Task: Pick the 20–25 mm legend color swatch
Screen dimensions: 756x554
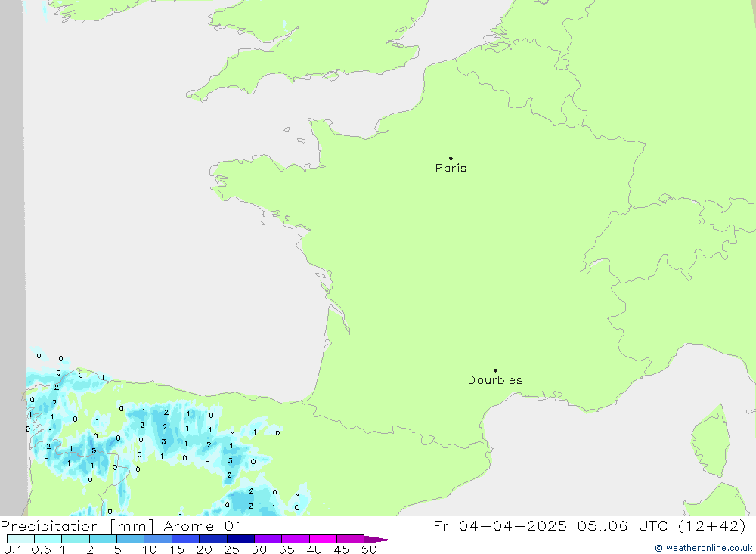Action: click(213, 539)
